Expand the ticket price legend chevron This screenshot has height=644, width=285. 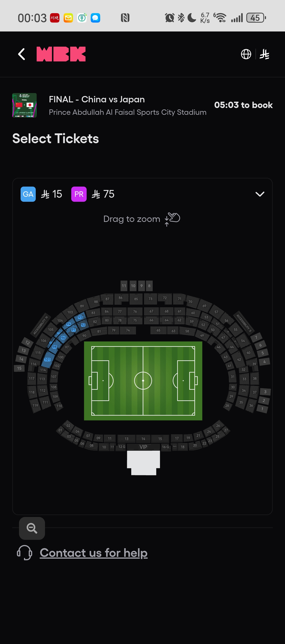260,194
